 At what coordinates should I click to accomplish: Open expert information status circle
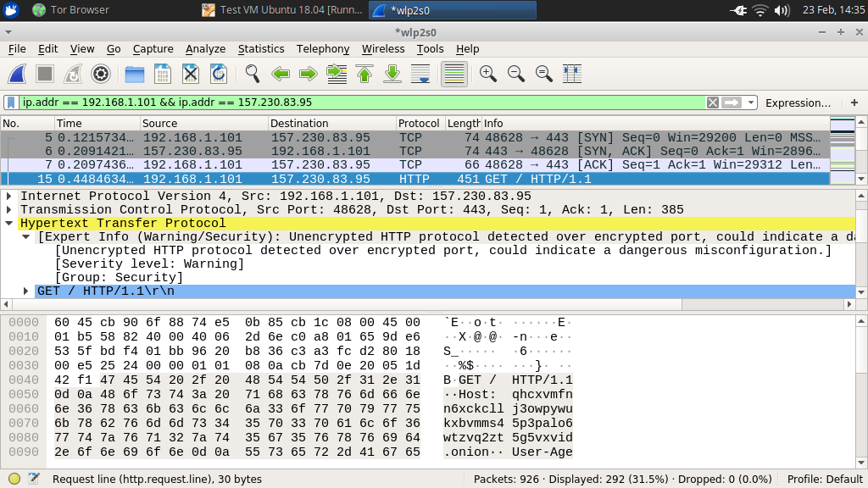[x=15, y=479]
